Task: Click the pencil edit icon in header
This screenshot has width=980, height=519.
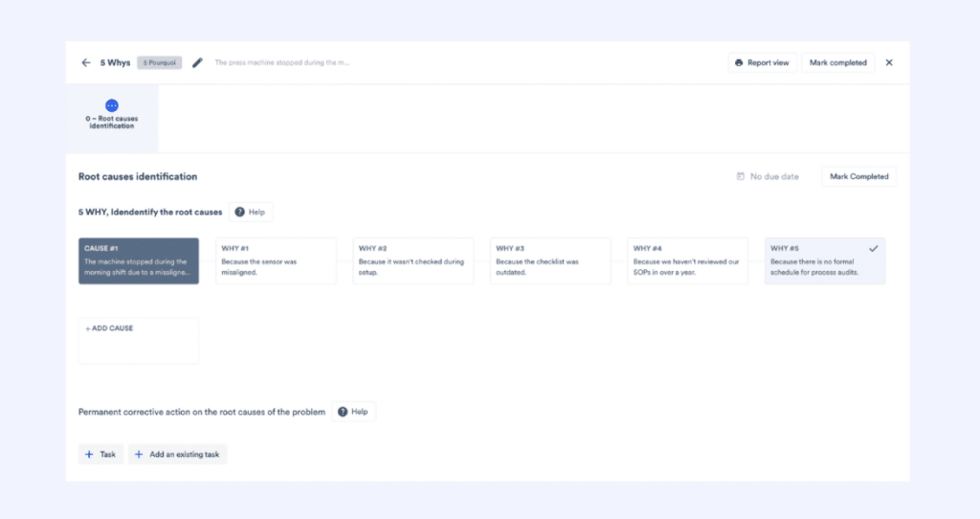Action: pos(197,63)
